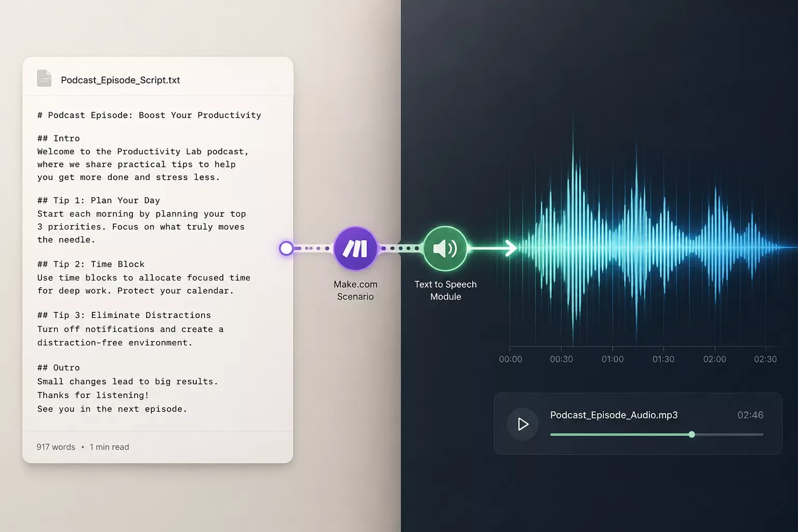
Task: Click the 01:00 timeline marker
Action: (x=613, y=359)
